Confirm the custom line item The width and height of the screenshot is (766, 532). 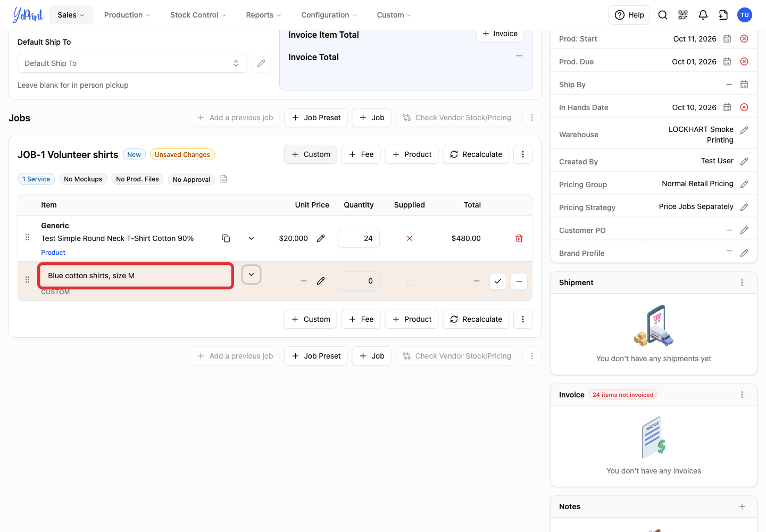pyautogui.click(x=497, y=281)
